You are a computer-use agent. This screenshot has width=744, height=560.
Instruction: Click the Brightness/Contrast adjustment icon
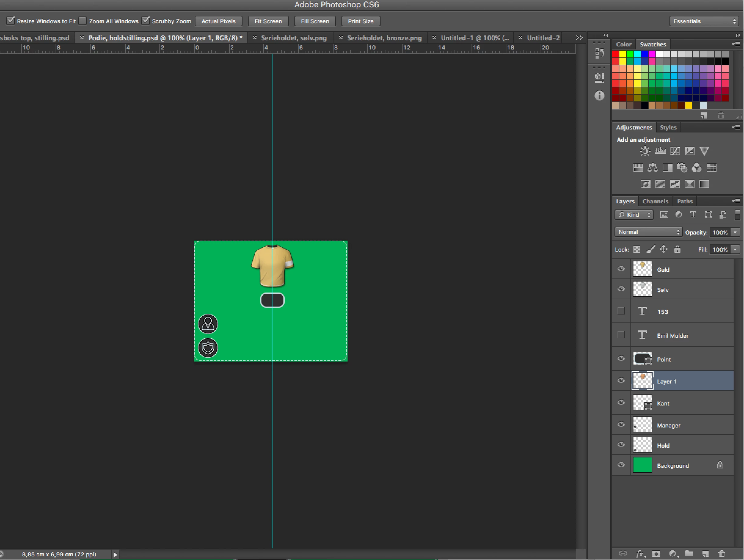coord(645,151)
